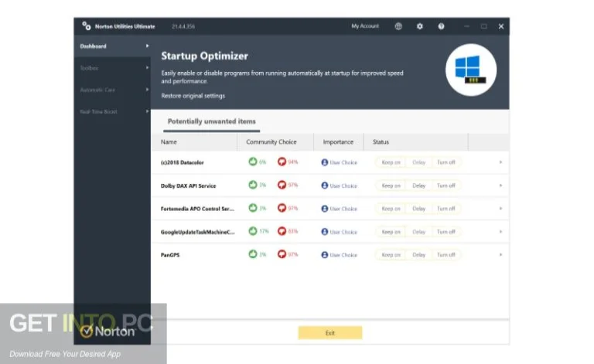Expand the Real-Time Boost sidebar arrow

(148, 111)
